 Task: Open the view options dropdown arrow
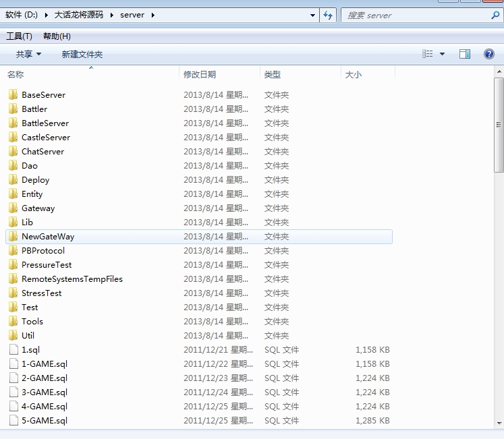[443, 54]
